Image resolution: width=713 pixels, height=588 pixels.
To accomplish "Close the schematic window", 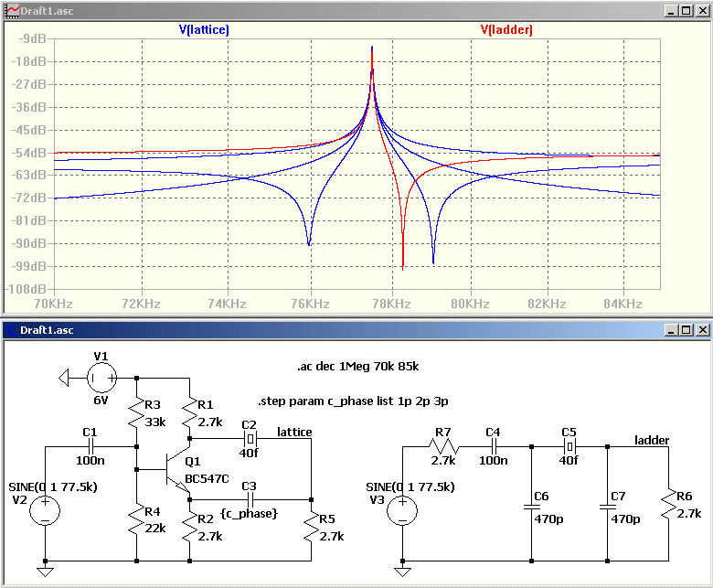I will (703, 330).
